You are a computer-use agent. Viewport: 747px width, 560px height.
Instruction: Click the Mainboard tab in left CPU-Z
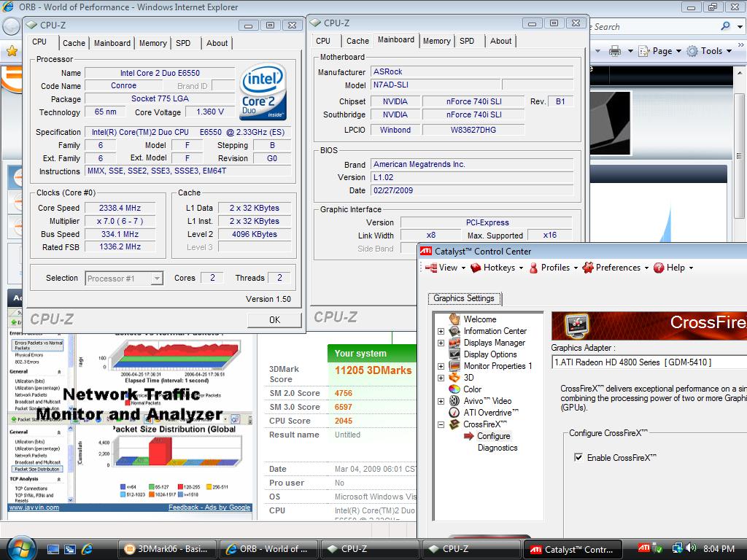point(112,43)
